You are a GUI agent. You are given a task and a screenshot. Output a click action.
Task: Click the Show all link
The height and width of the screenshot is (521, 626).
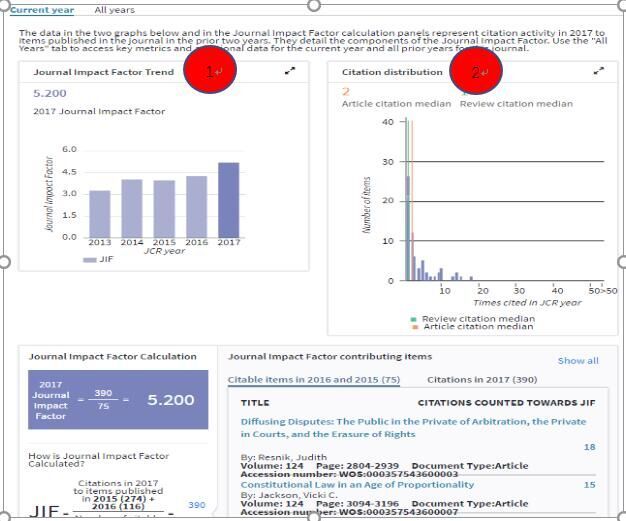(x=578, y=361)
